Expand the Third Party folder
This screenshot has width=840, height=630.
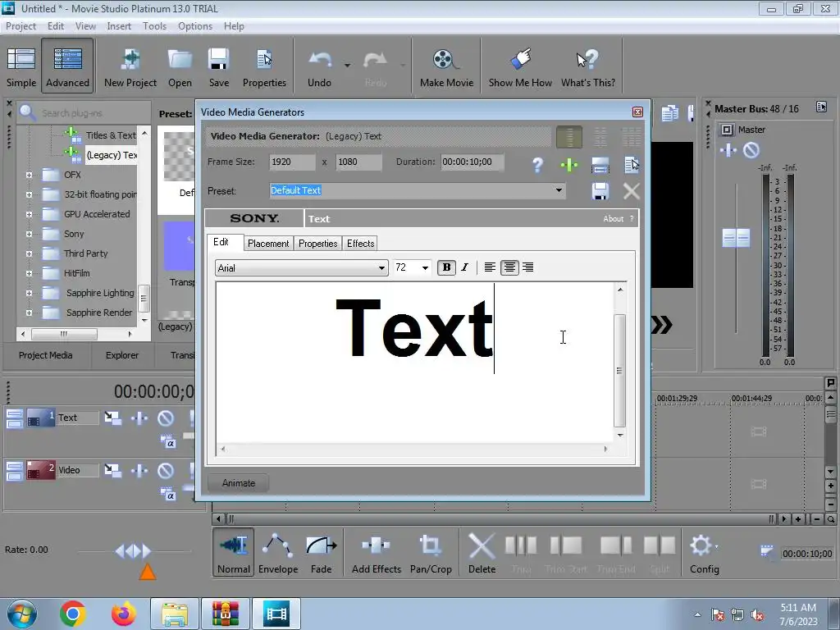29,253
